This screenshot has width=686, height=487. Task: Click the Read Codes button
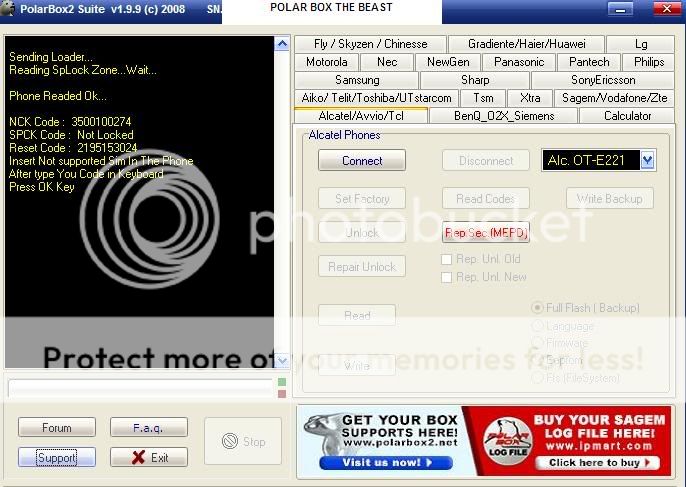(x=486, y=199)
